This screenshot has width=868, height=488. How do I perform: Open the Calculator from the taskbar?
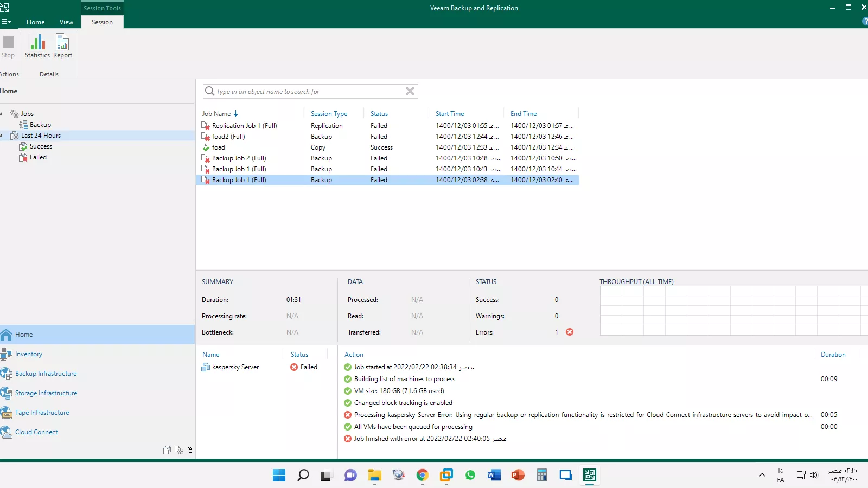(x=541, y=476)
